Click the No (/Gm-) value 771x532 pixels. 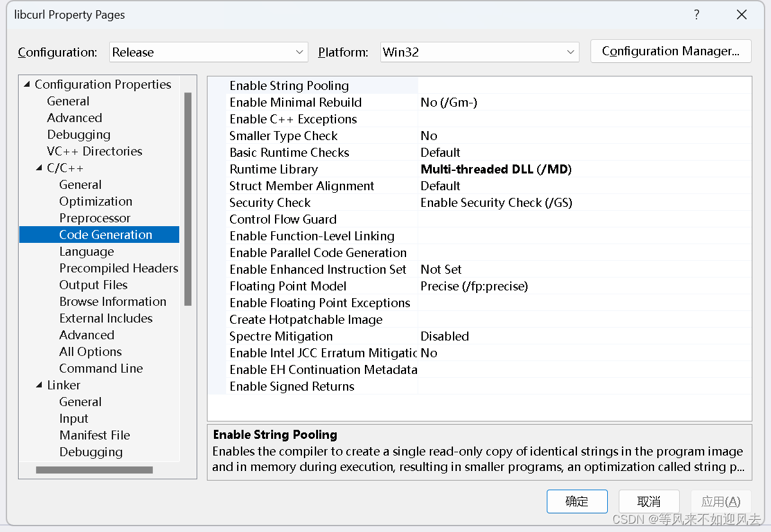(x=449, y=102)
